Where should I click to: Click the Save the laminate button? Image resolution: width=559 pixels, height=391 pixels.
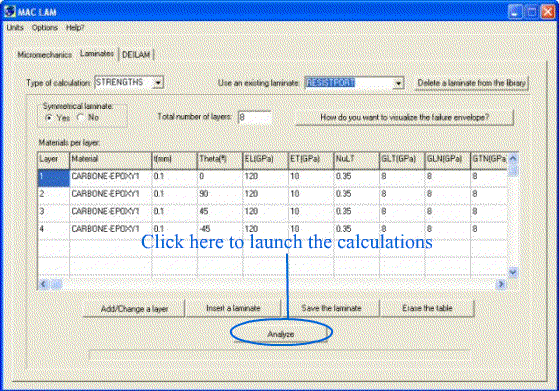331,308
